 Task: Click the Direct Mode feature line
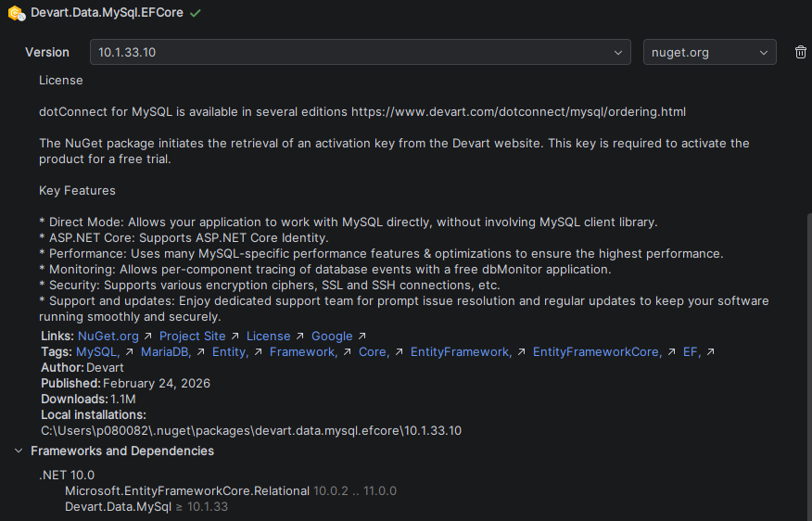[348, 222]
